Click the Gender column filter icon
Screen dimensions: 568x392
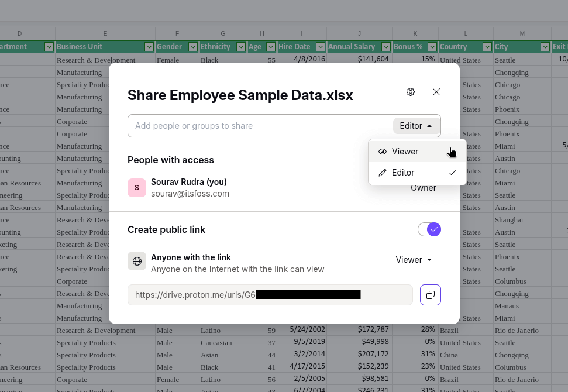(x=194, y=46)
